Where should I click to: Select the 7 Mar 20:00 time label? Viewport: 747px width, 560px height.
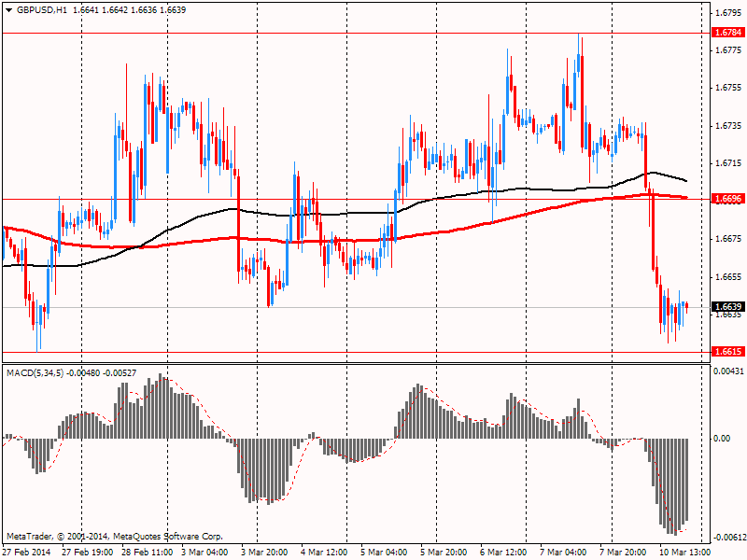pyautogui.click(x=623, y=553)
